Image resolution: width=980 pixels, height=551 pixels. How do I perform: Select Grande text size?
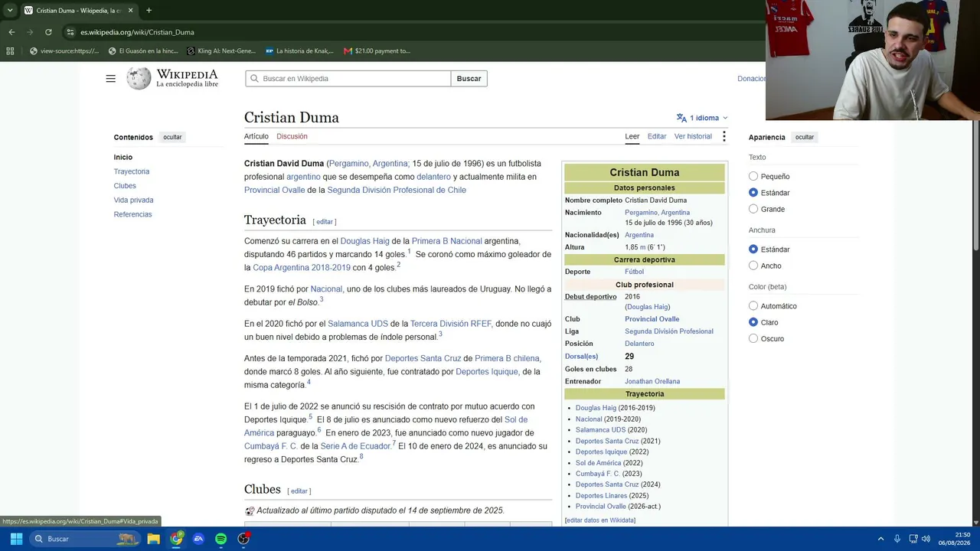point(753,209)
